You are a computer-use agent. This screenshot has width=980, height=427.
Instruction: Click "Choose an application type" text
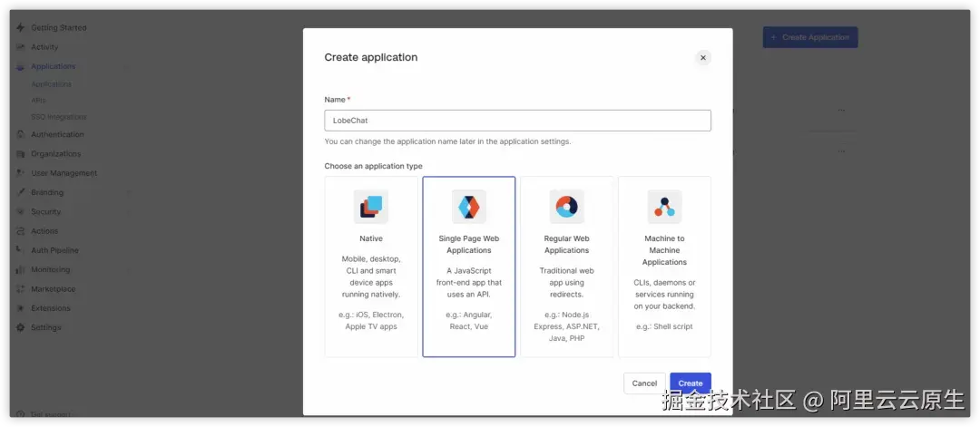coord(373,166)
